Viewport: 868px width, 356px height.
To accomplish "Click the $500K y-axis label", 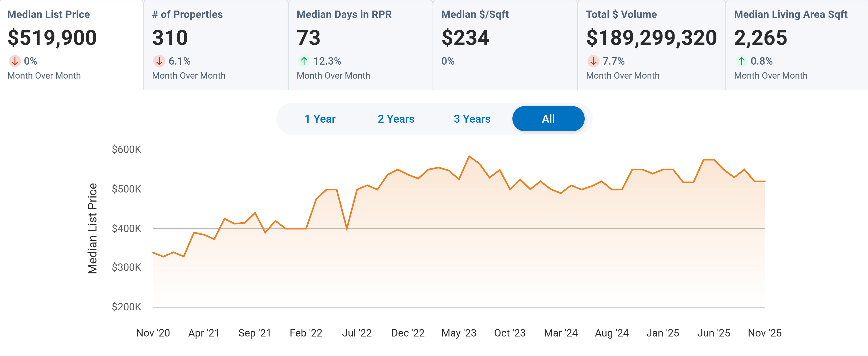I will 126,189.
